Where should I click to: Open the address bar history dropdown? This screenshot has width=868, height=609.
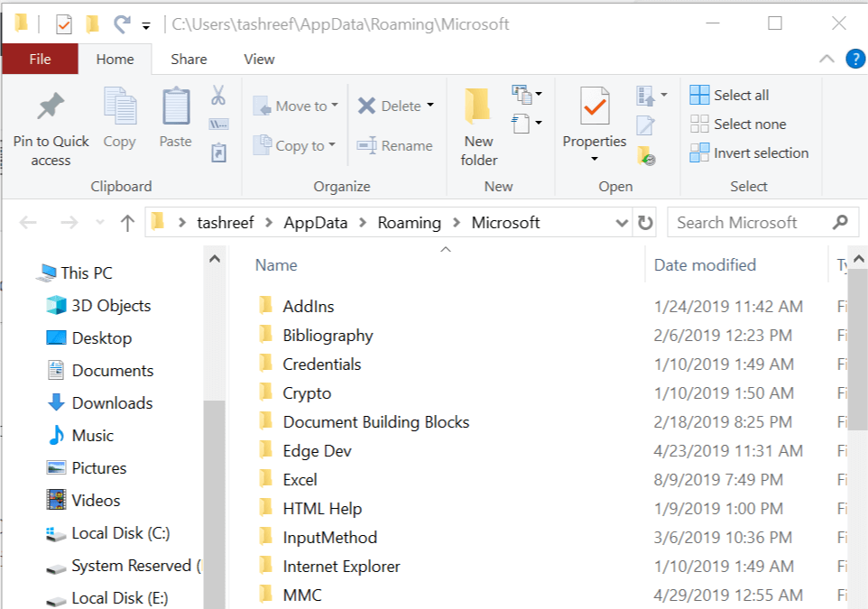(x=622, y=223)
